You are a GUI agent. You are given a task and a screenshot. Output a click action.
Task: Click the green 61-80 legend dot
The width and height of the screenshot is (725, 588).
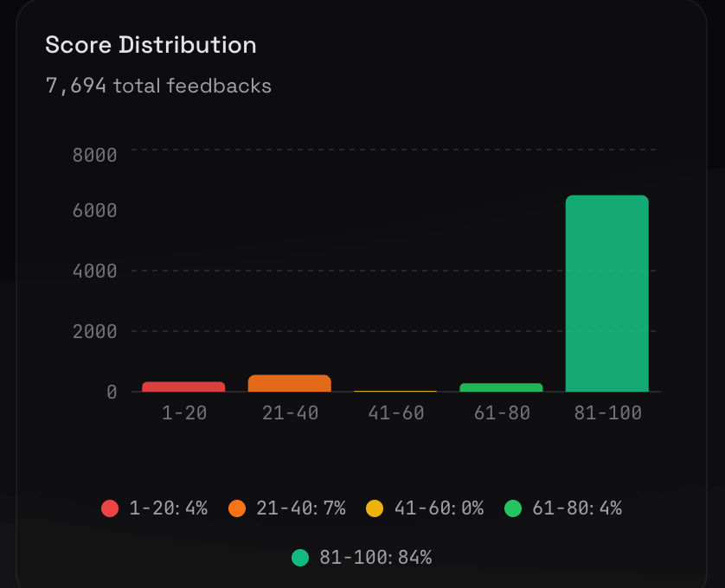click(x=513, y=508)
